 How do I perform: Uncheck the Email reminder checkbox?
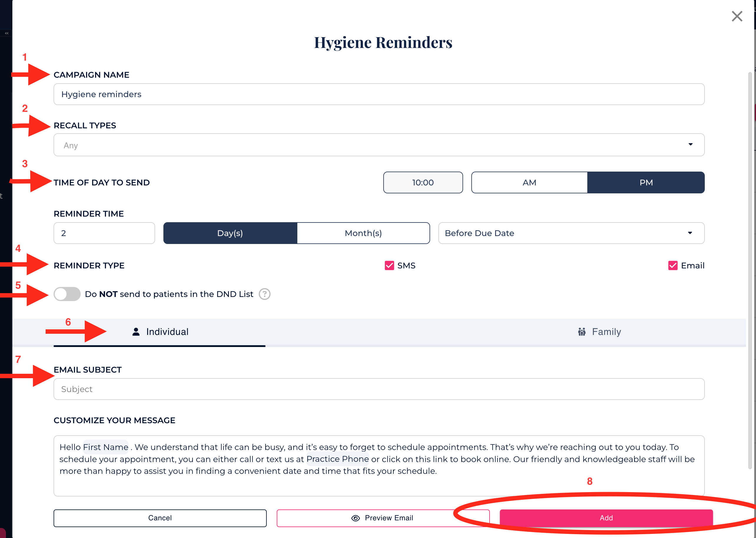[672, 266]
